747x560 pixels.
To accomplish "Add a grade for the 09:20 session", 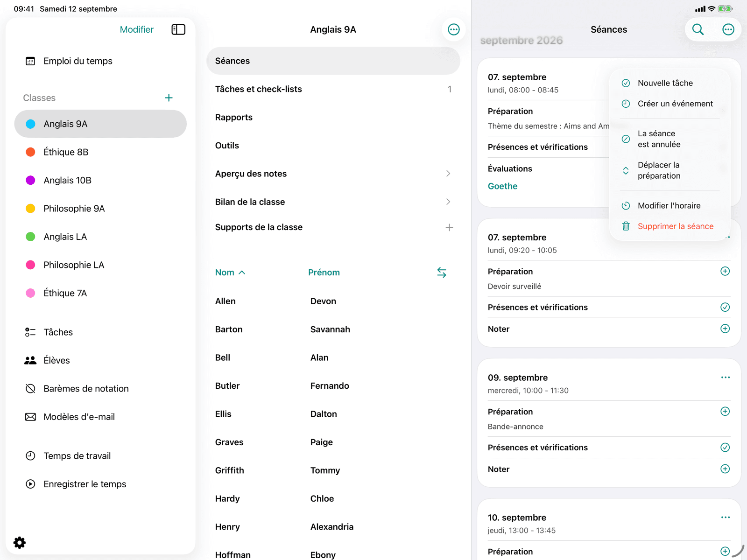I will (x=725, y=329).
